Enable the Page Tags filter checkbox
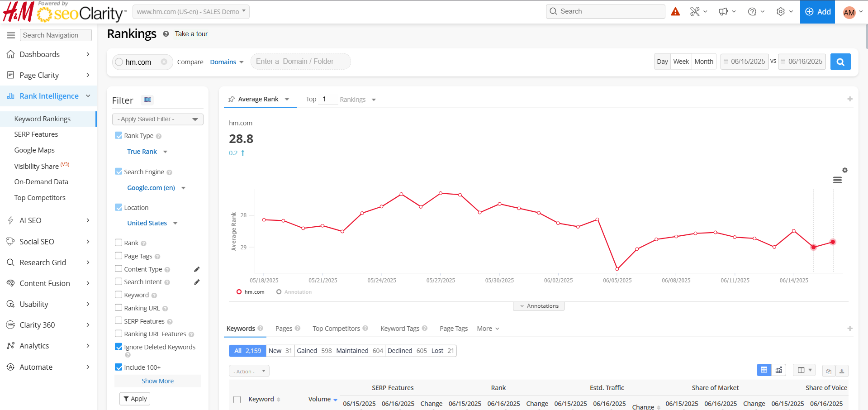The width and height of the screenshot is (868, 410). (x=119, y=256)
